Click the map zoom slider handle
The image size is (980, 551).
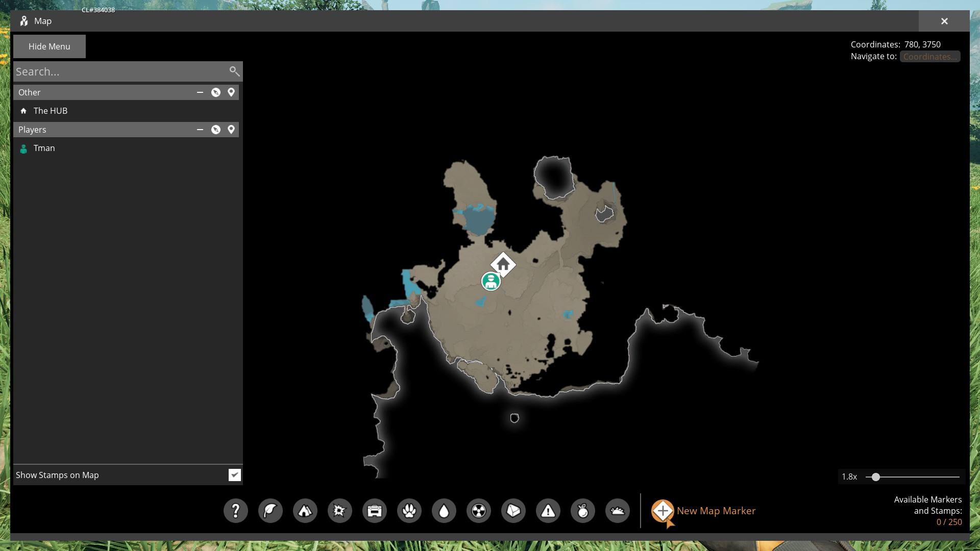[876, 477]
